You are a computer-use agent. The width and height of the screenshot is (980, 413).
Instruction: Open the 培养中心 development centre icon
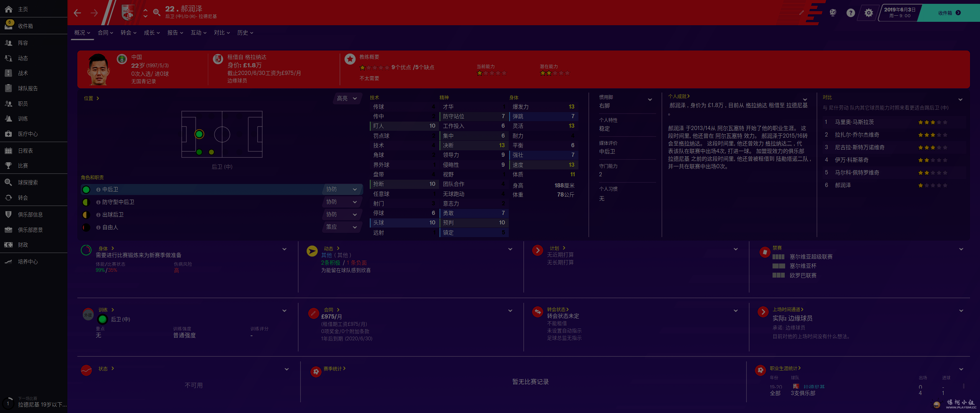click(8, 262)
